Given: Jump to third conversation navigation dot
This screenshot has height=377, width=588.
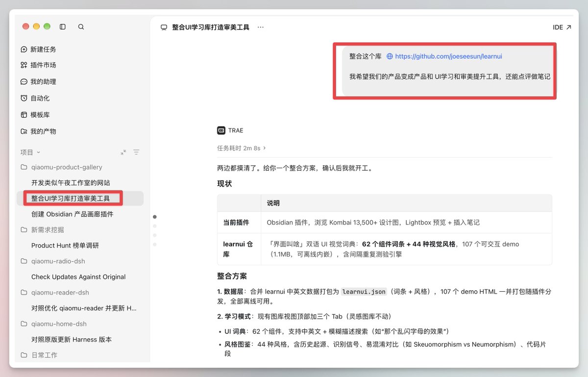Looking at the screenshot, I should pos(155,235).
